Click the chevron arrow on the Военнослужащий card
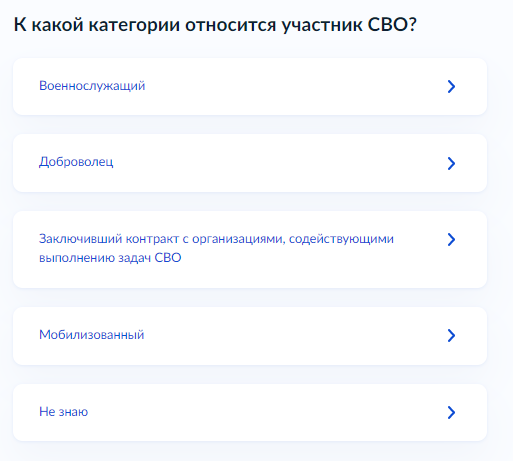The width and height of the screenshot is (513, 461). pos(451,86)
